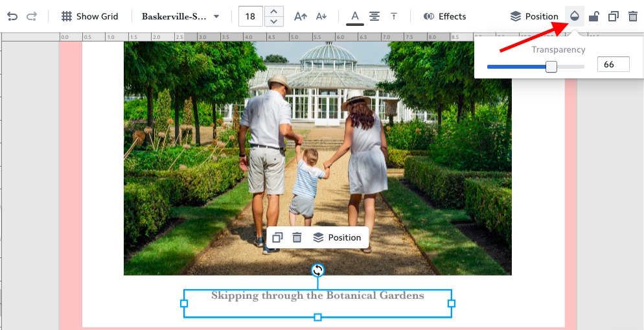This screenshot has height=330, width=644.
Task: Increment font size with up stepper arrow
Action: click(x=274, y=12)
